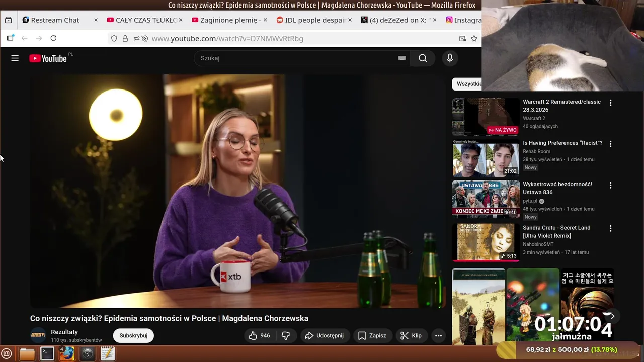Open the first Shorts thumbnail with two figures

pyautogui.click(x=478, y=307)
